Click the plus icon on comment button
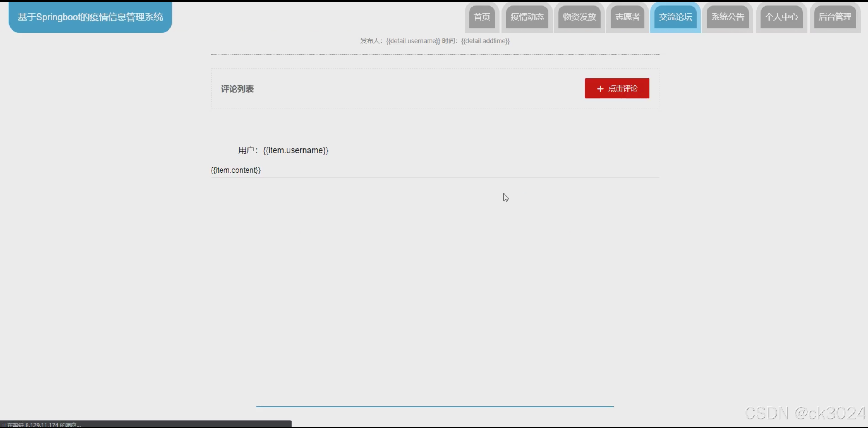 [600, 89]
